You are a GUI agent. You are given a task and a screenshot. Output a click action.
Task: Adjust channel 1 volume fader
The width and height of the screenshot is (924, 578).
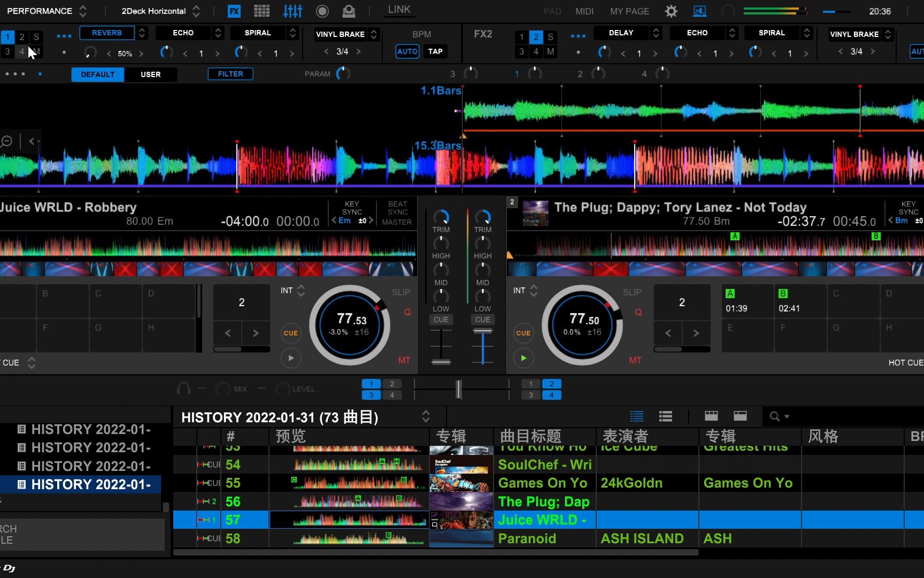pos(441,362)
